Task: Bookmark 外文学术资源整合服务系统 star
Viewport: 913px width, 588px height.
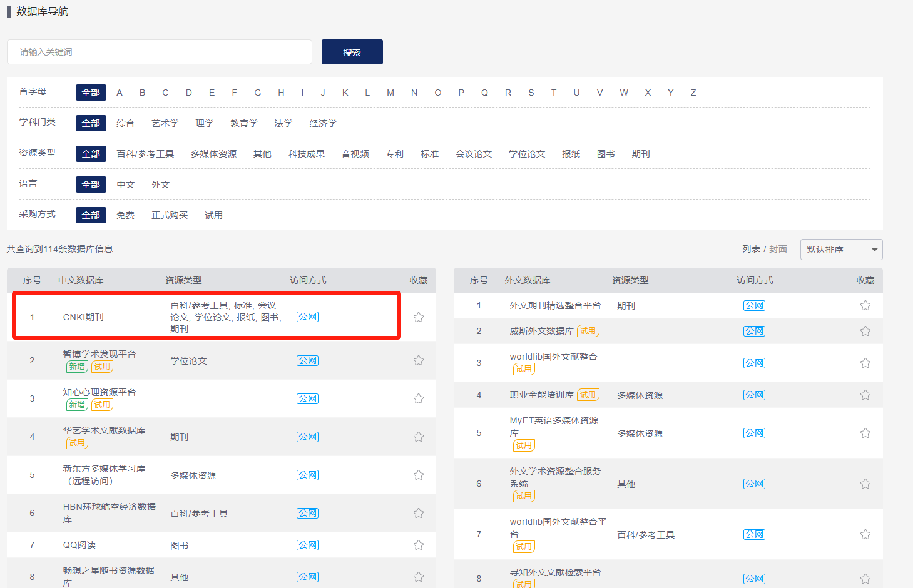Action: pos(865,484)
